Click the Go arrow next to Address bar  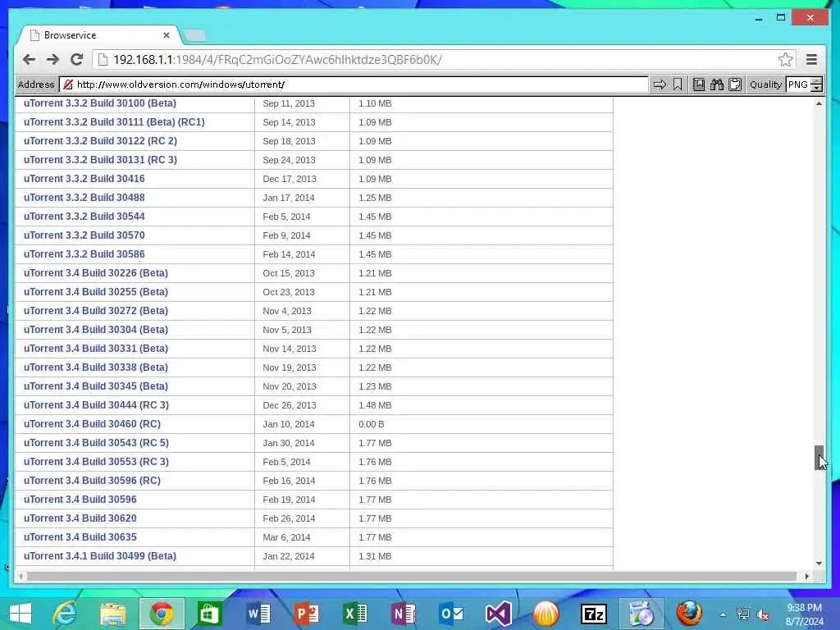coord(660,84)
